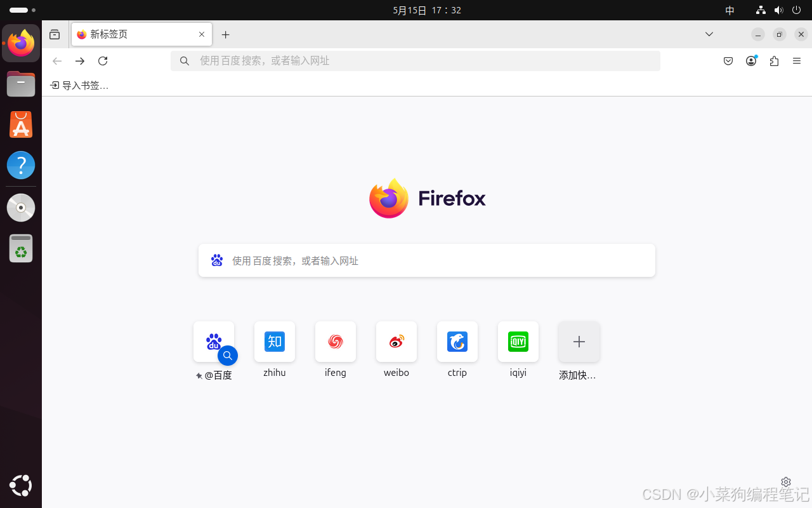Open the zhihu shortcut tile
This screenshot has width=812, height=508.
click(275, 342)
